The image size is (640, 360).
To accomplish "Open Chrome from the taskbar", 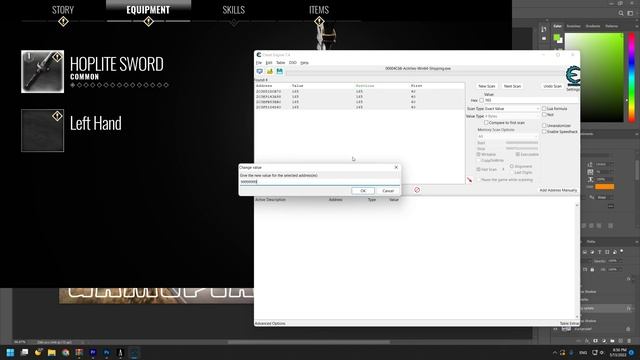I will [x=65, y=352].
